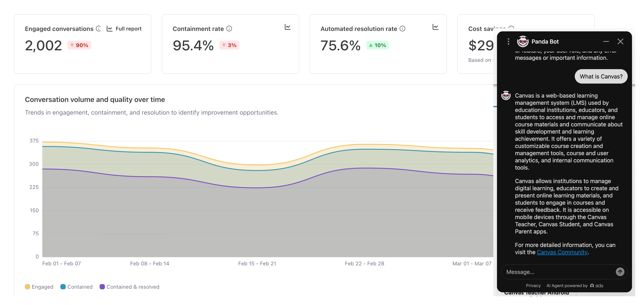Screen dimensions: 644x305
Task: Click the Message input field
Action: tap(557, 272)
